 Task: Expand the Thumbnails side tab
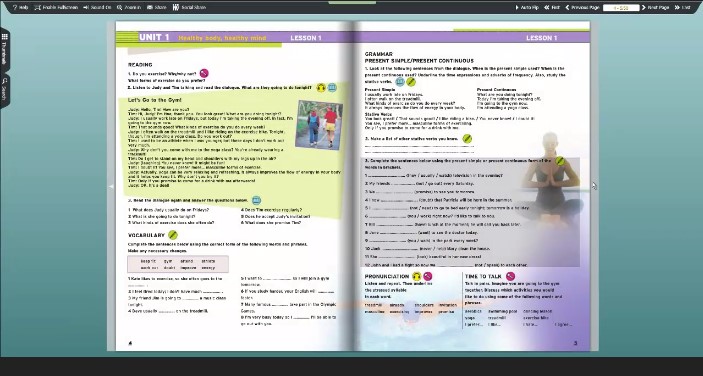4,49
